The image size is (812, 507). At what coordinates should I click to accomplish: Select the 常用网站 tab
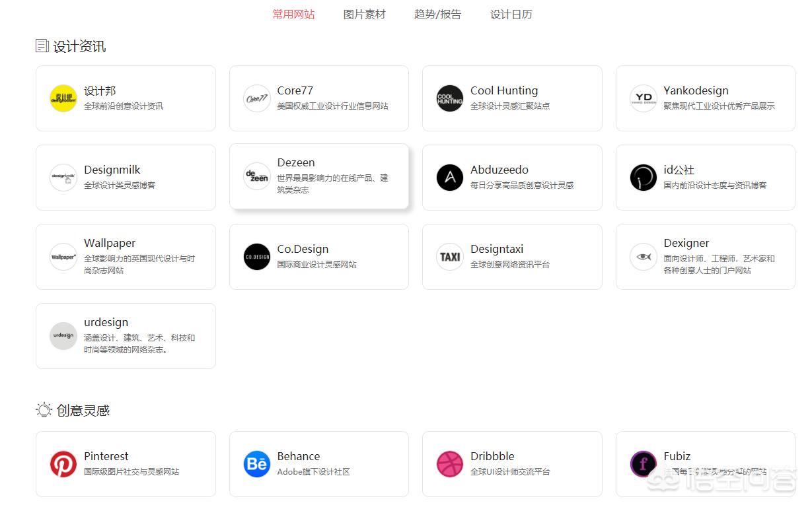293,15
